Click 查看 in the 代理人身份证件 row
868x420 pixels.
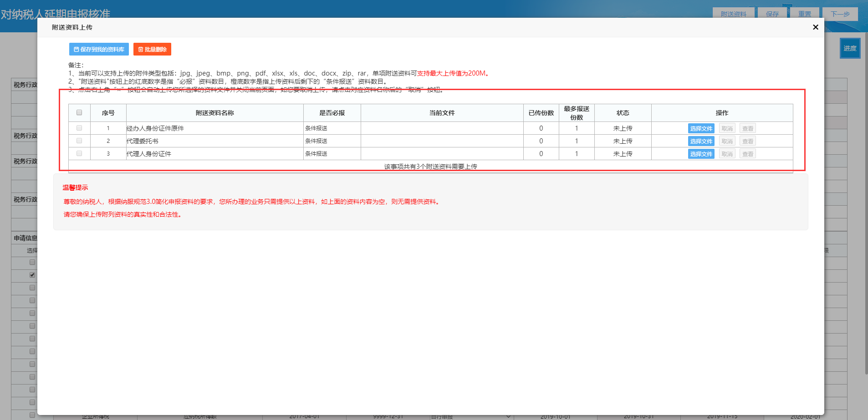748,154
